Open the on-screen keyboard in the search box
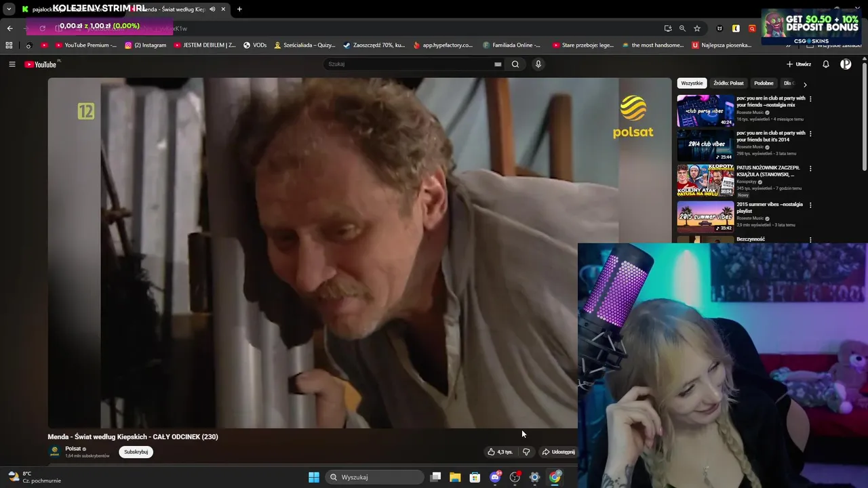Image resolution: width=868 pixels, height=488 pixels. pyautogui.click(x=498, y=64)
